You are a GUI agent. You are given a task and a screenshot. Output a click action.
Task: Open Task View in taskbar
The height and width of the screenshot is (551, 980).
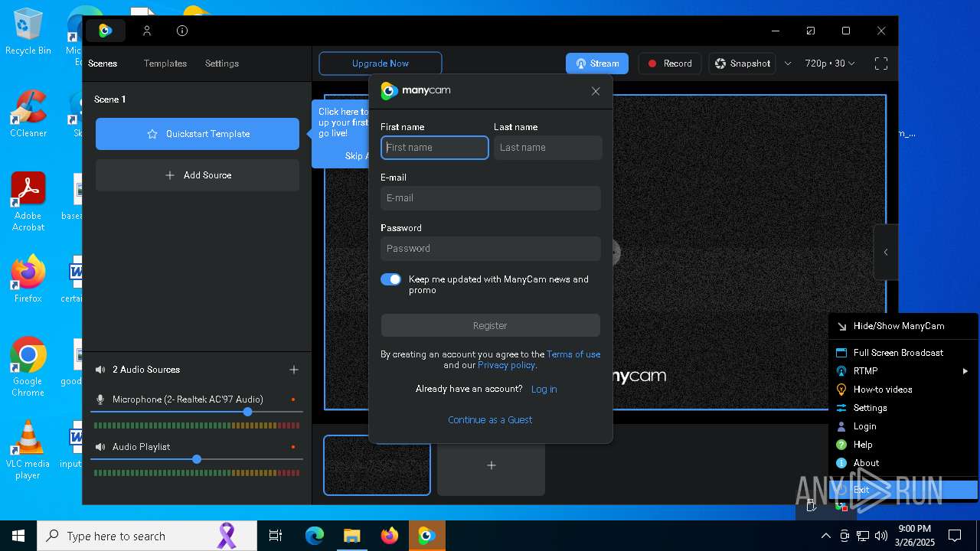click(276, 536)
